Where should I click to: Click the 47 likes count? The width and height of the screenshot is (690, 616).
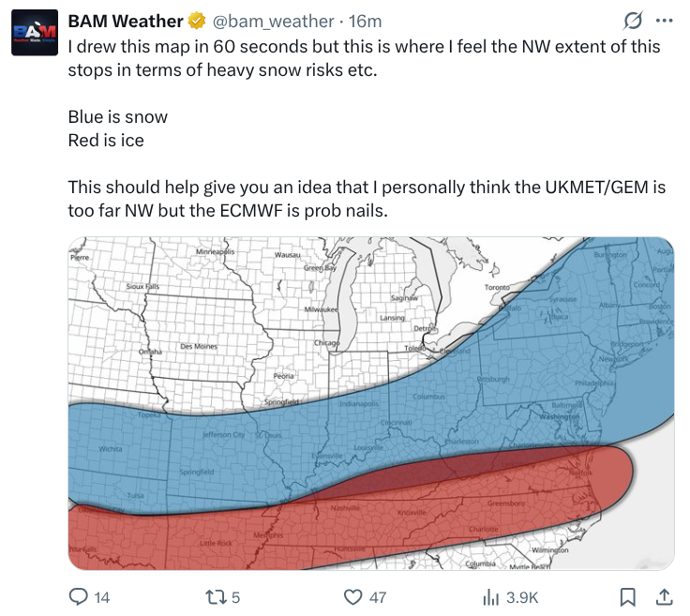tap(378, 597)
